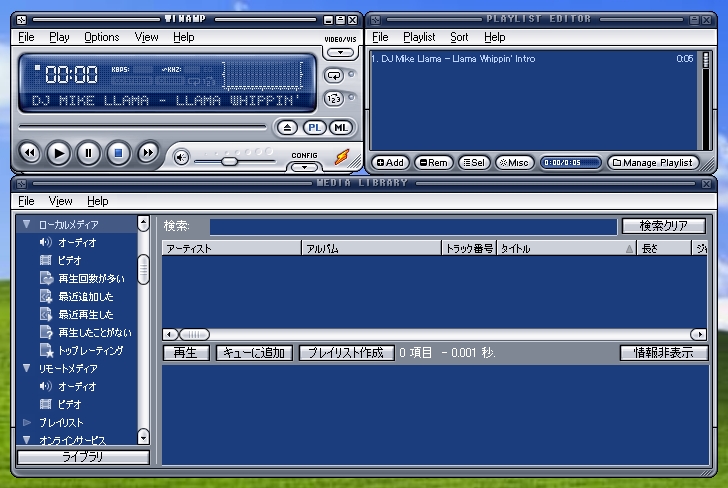728x488 pixels.
Task: Click the tree scrollbar up arrow
Action: [x=143, y=224]
